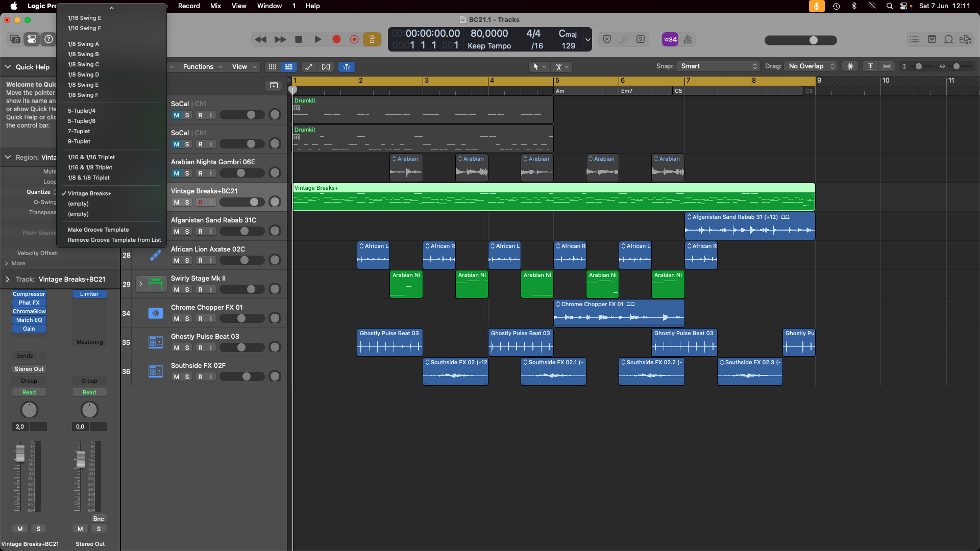Open the Browsers media icon

(x=965, y=39)
